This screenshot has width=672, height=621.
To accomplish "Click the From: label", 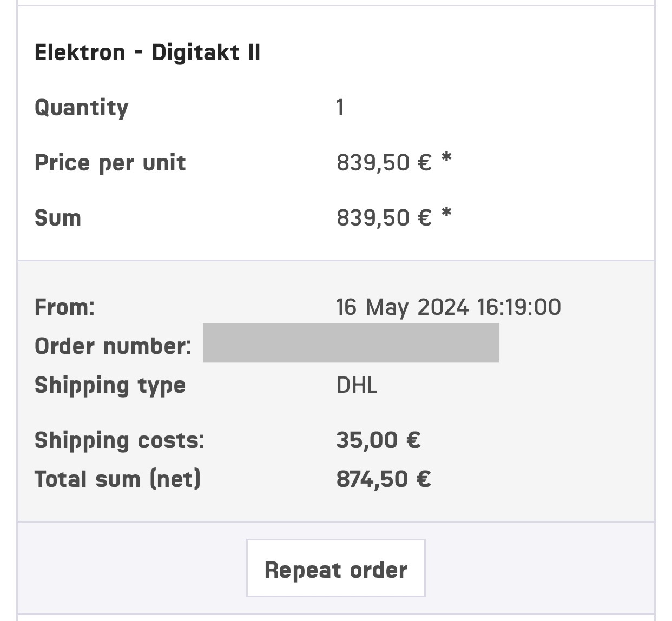I will [x=64, y=307].
